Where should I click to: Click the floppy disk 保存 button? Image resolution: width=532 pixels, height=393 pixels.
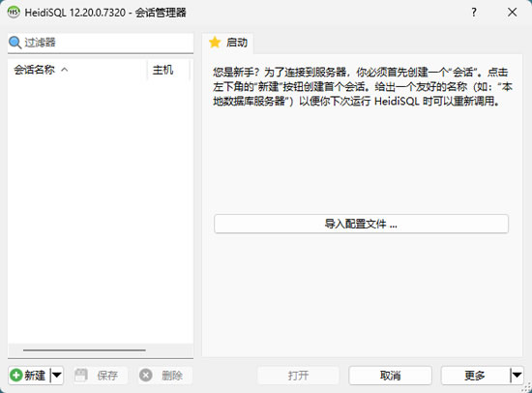(x=101, y=376)
